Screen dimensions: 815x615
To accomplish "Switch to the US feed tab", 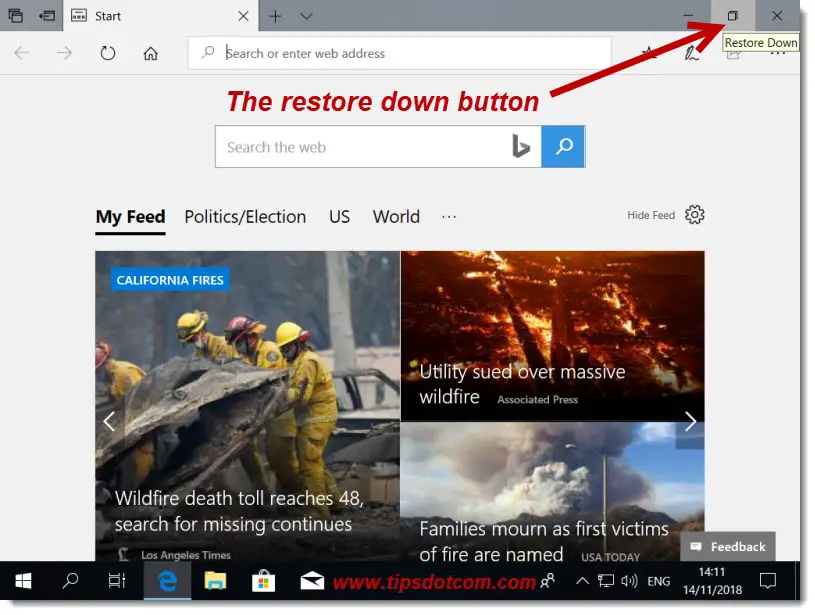I will 339,217.
